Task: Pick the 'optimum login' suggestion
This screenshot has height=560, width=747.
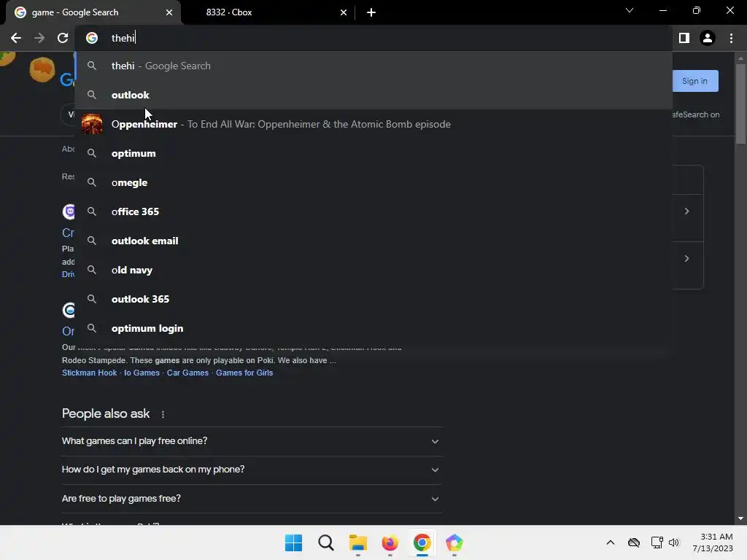Action: [373, 328]
